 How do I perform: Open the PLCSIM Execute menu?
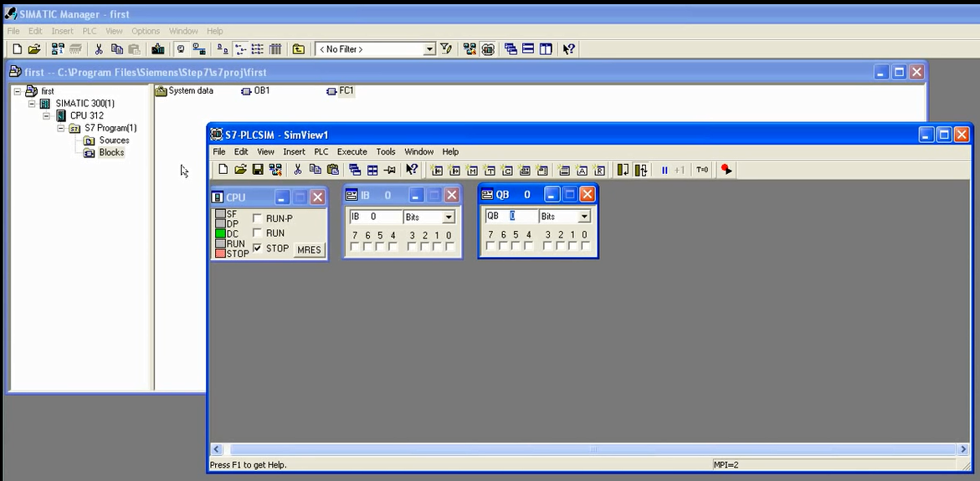[351, 151]
